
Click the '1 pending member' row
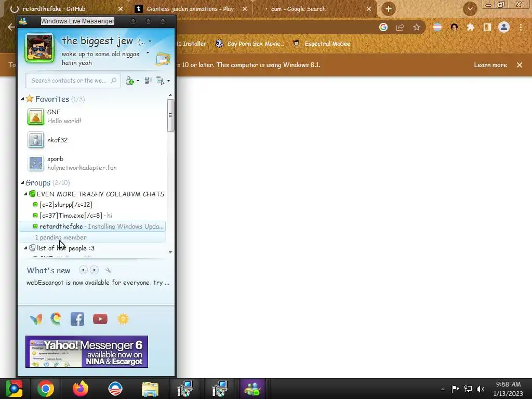tap(92, 237)
